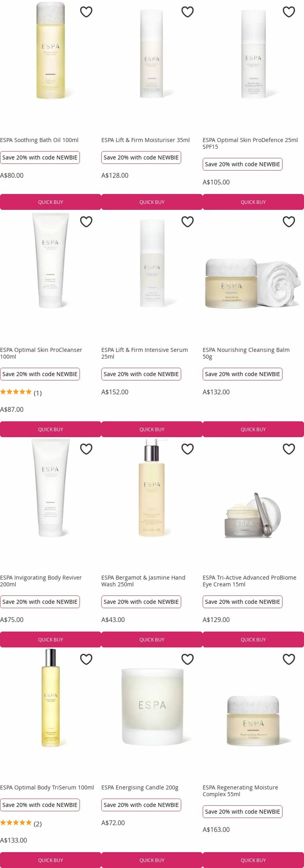Select the Nourishing Cleansing Balm product photo
The height and width of the screenshot is (868, 304).
253,283
